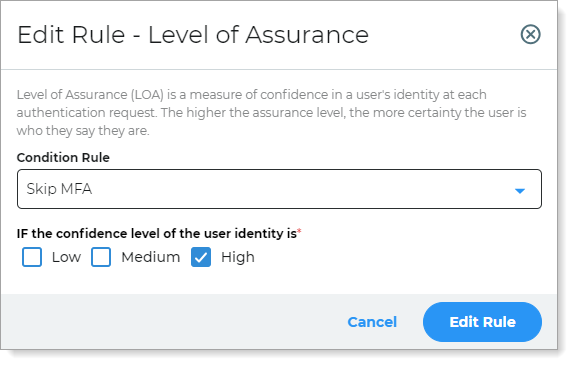Screen dimensions: 573x365
Task: Uncheck the High confidence checkbox
Action: click(201, 257)
